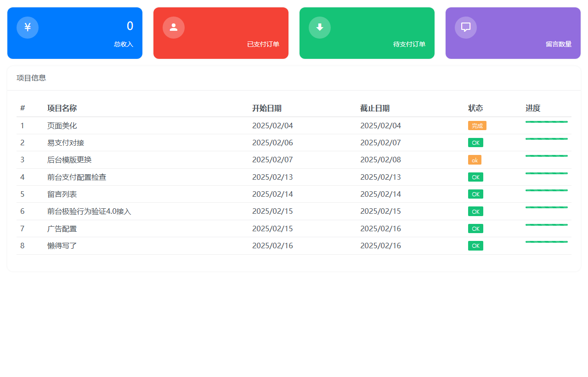Viewport: 588px width, 377px height.
Task: Click the OK badge in the 广告配置 row
Action: [x=475, y=228]
